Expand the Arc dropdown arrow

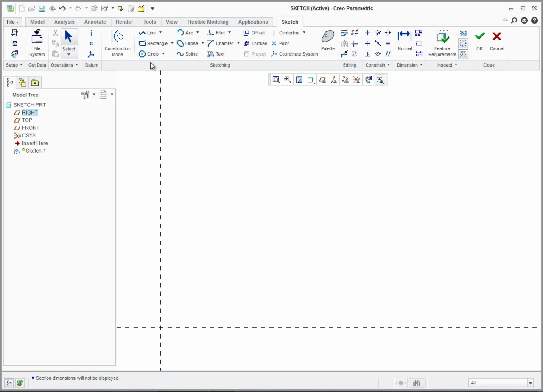click(197, 33)
